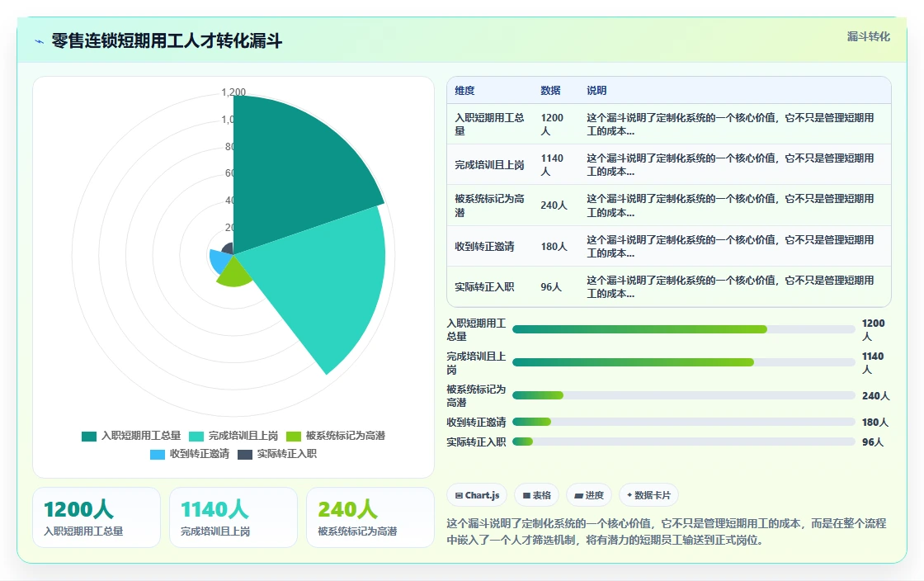Select the 表格 tag
The image size is (924, 581).
(x=536, y=495)
